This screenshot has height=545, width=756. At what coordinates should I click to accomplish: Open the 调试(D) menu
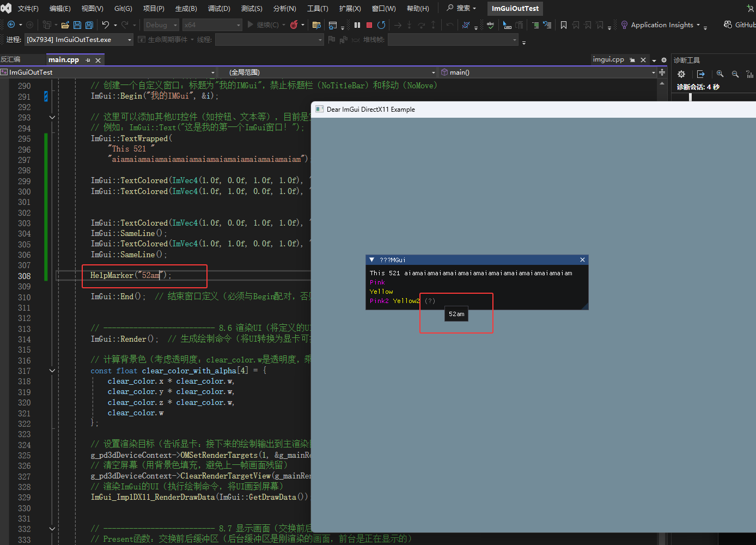(218, 8)
